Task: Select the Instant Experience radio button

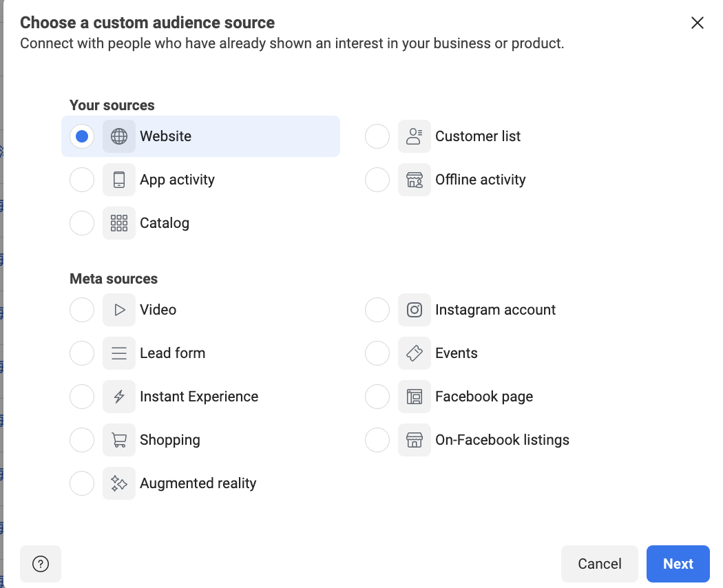Action: tap(82, 397)
